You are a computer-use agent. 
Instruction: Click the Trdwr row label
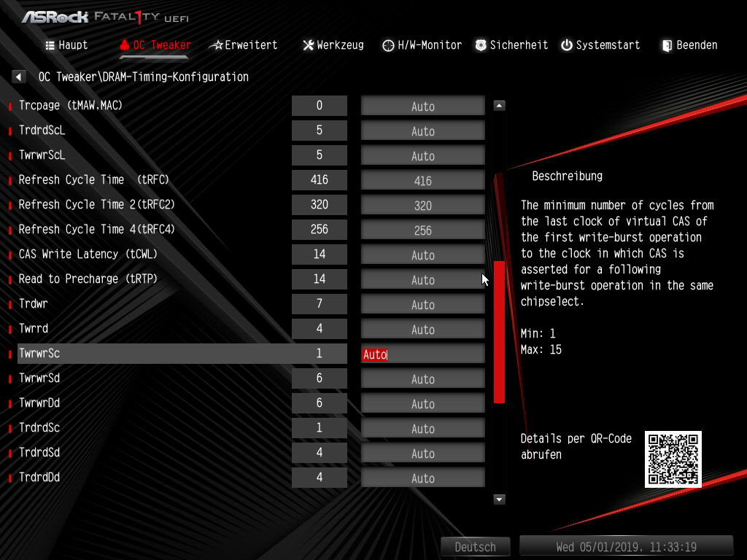click(x=34, y=303)
